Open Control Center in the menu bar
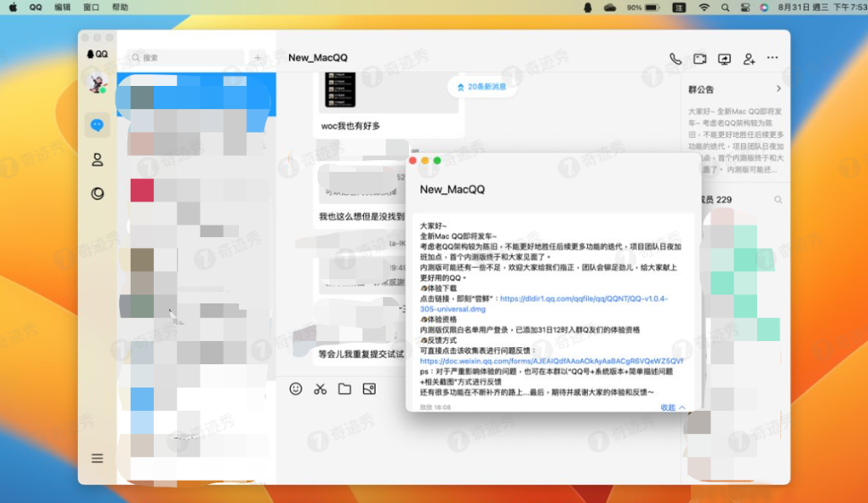 (x=745, y=7)
